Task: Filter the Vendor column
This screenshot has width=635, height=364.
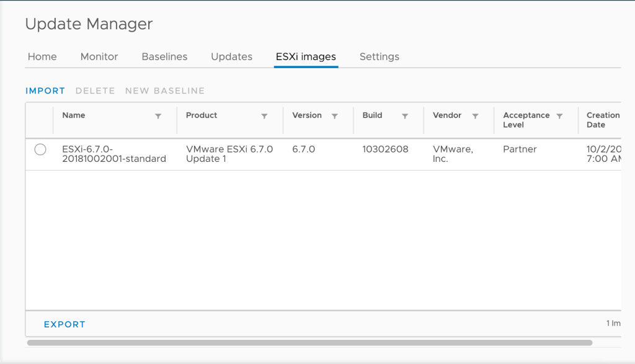Action: 476,116
